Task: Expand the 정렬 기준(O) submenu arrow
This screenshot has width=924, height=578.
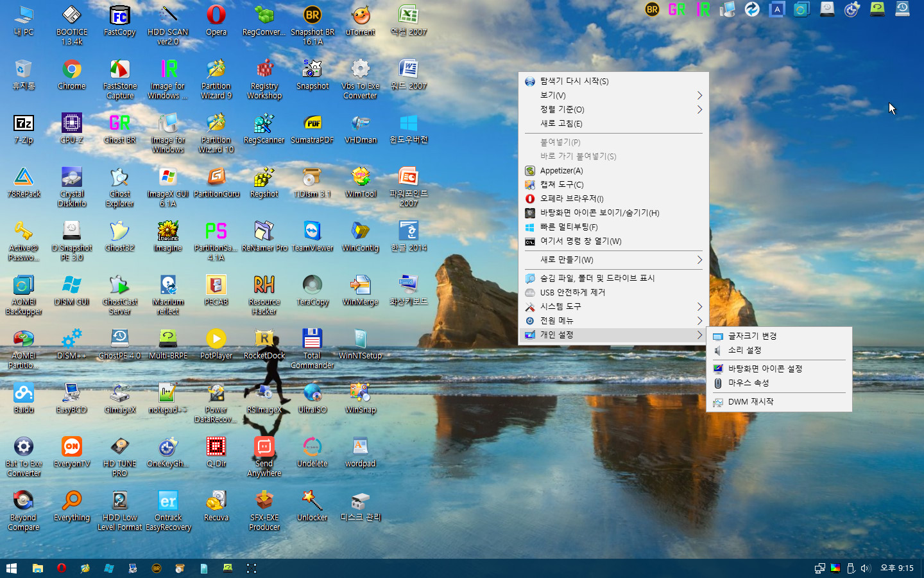Action: (x=699, y=109)
